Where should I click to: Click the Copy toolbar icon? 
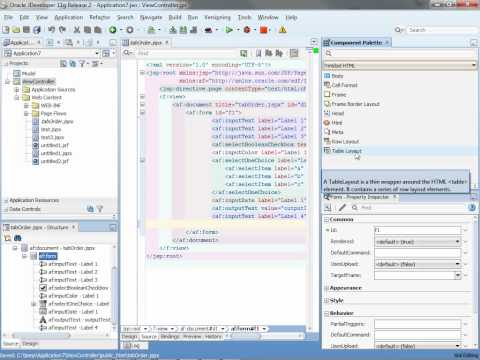coord(87,30)
